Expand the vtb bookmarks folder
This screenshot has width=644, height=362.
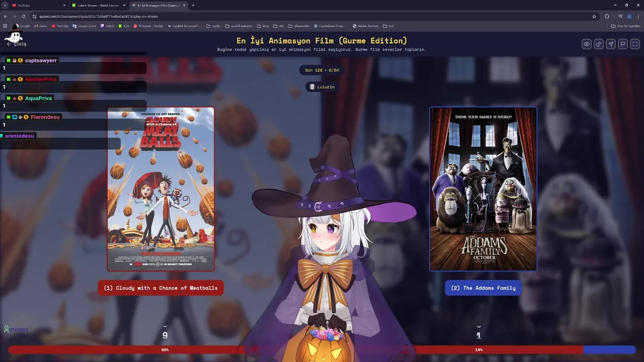click(x=278, y=26)
